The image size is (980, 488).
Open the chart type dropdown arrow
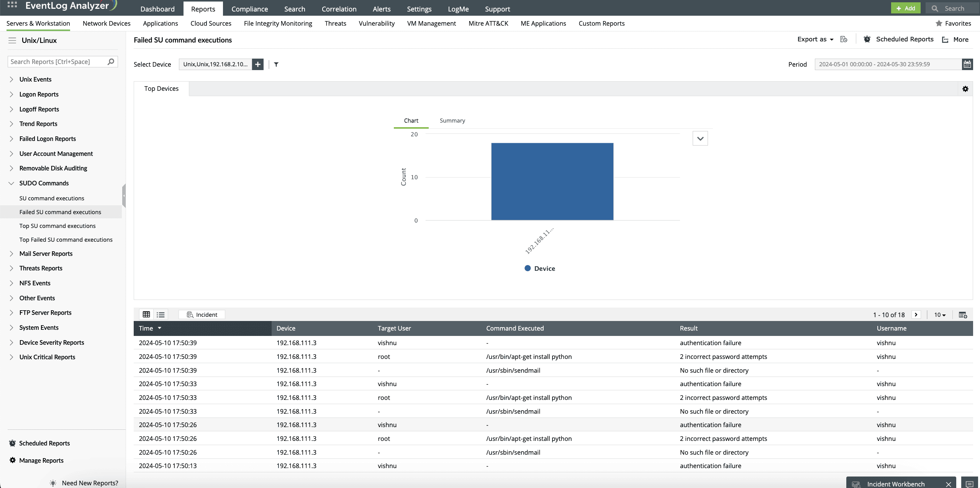pos(700,139)
